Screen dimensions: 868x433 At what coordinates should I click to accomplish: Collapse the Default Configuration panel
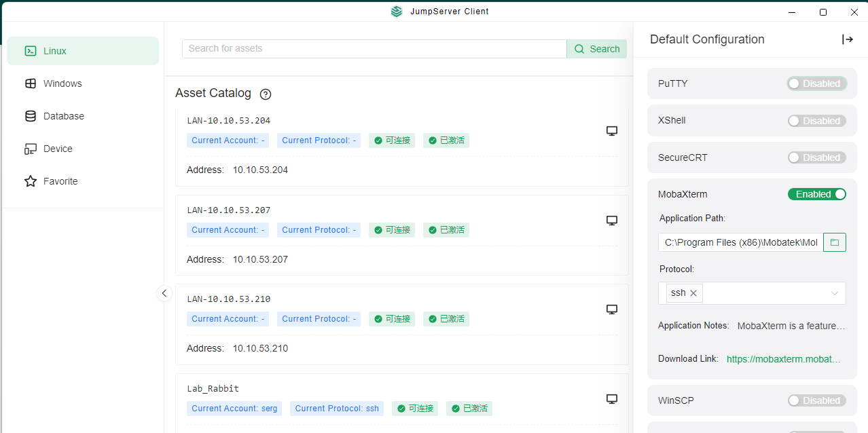point(847,39)
